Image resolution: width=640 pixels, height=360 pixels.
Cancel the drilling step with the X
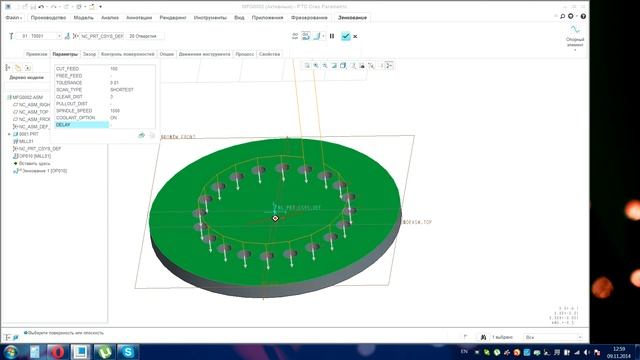[355, 36]
